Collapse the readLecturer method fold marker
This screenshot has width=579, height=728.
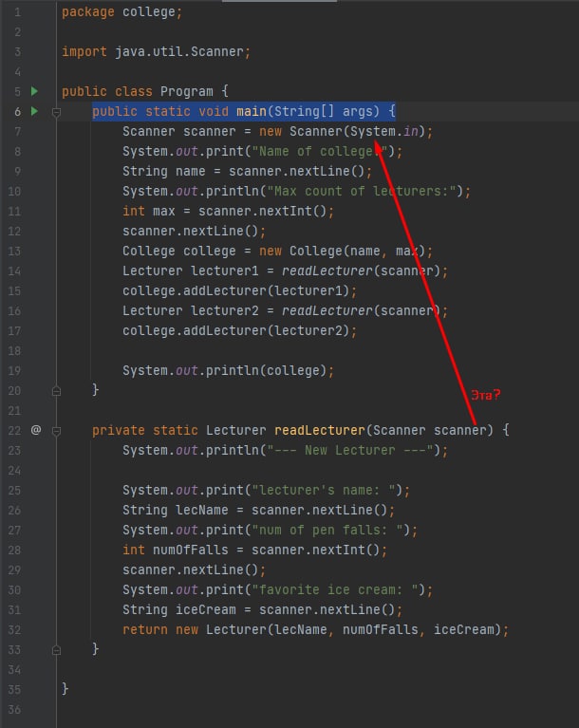tap(56, 431)
